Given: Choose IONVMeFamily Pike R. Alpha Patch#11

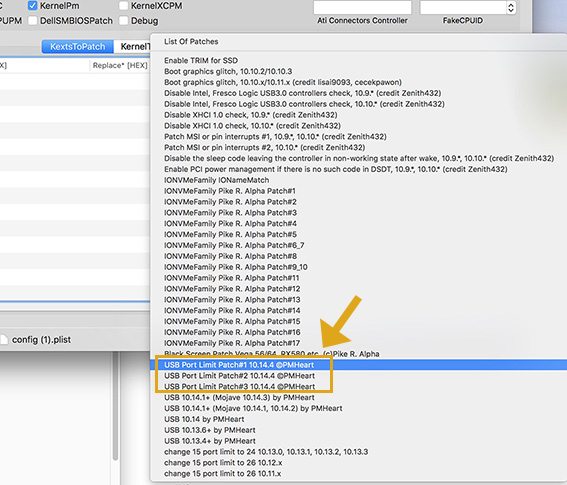Looking at the screenshot, I should coord(359,277).
